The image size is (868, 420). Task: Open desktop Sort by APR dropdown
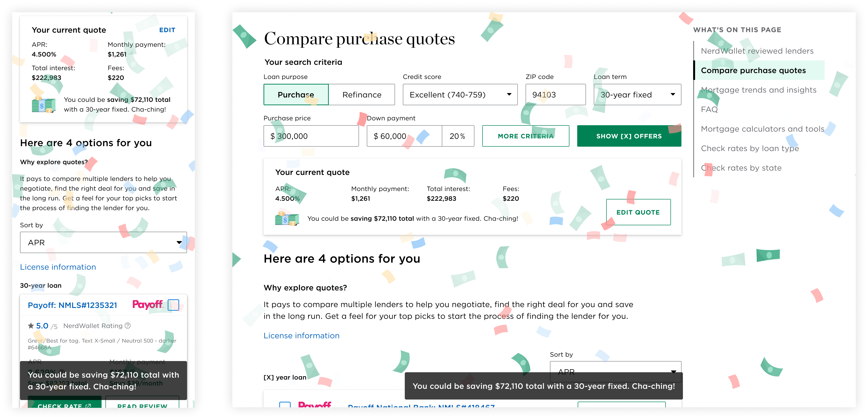point(615,372)
